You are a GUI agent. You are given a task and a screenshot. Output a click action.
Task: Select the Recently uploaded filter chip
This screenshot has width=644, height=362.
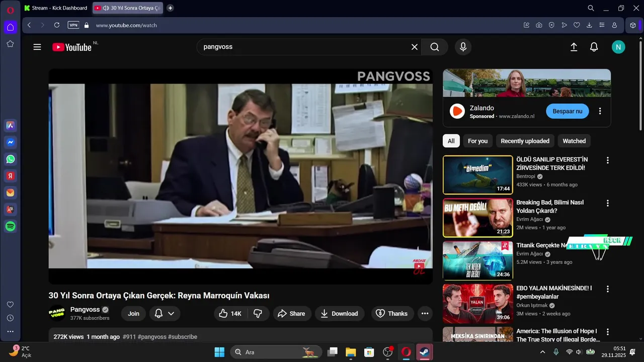coord(525,141)
